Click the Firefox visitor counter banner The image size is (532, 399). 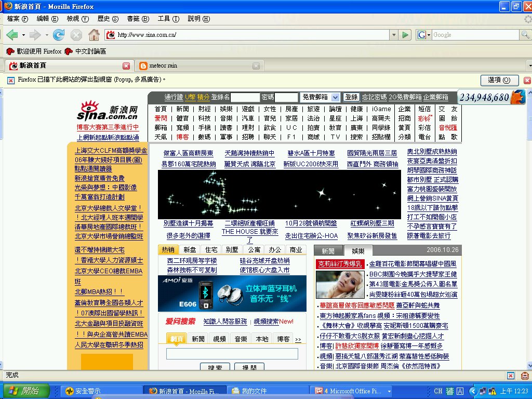pos(491,97)
